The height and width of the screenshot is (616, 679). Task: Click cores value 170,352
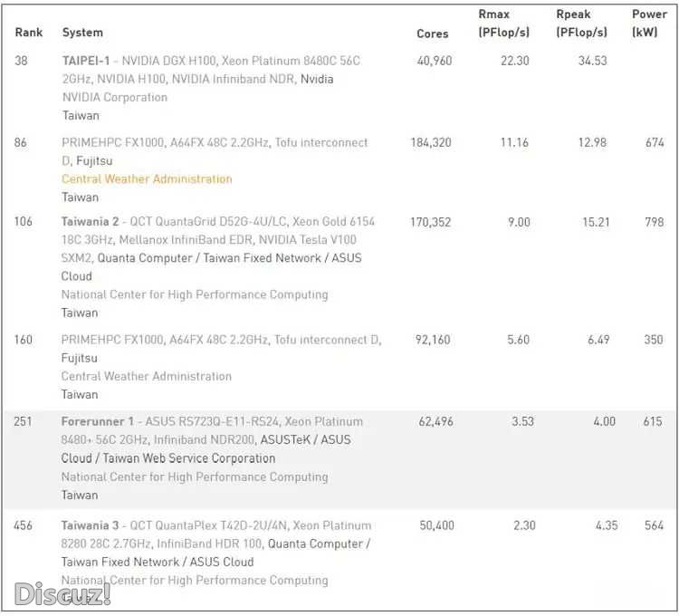point(431,222)
